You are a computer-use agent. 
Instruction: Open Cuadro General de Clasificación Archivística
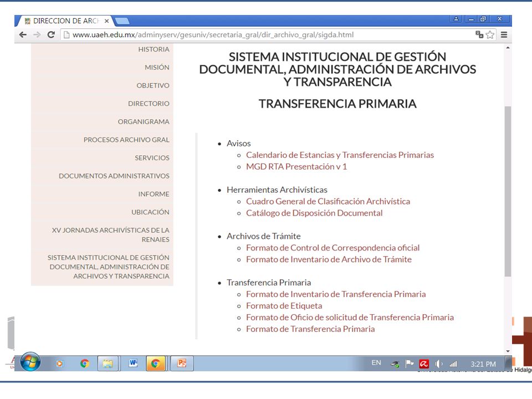pos(328,201)
